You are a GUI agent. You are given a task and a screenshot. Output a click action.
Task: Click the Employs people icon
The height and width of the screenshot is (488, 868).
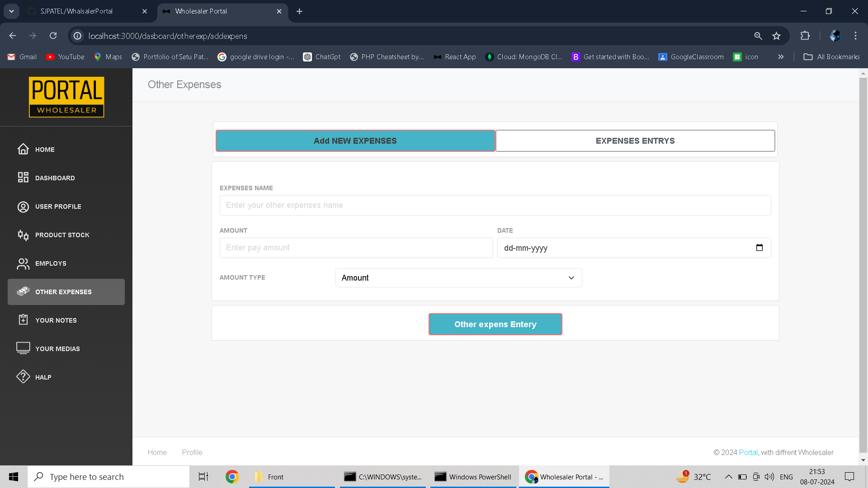tap(23, 263)
